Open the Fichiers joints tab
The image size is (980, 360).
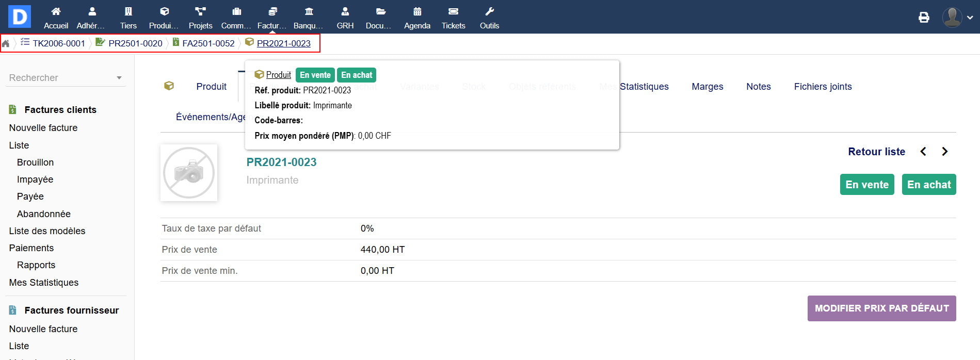[x=823, y=87]
